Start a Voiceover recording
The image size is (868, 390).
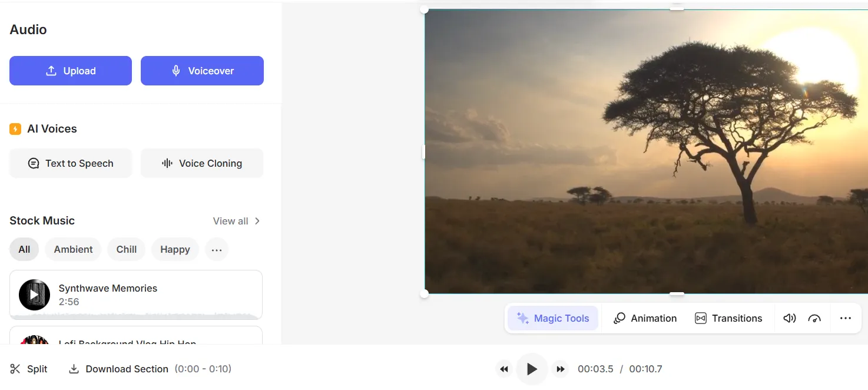(202, 71)
